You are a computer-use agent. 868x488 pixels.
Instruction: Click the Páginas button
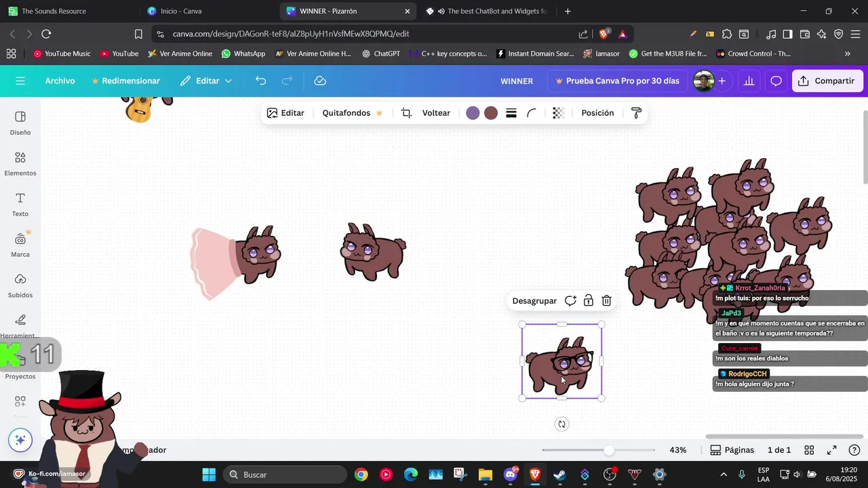point(732,450)
